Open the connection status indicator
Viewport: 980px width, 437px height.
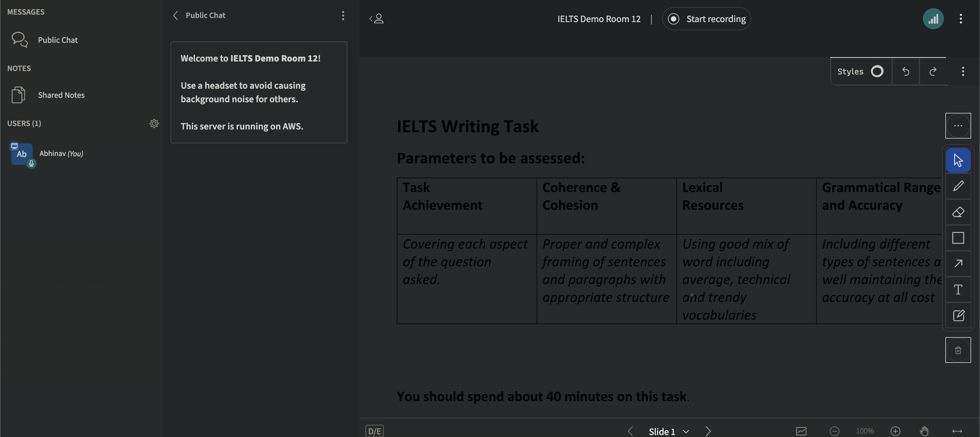(934, 18)
